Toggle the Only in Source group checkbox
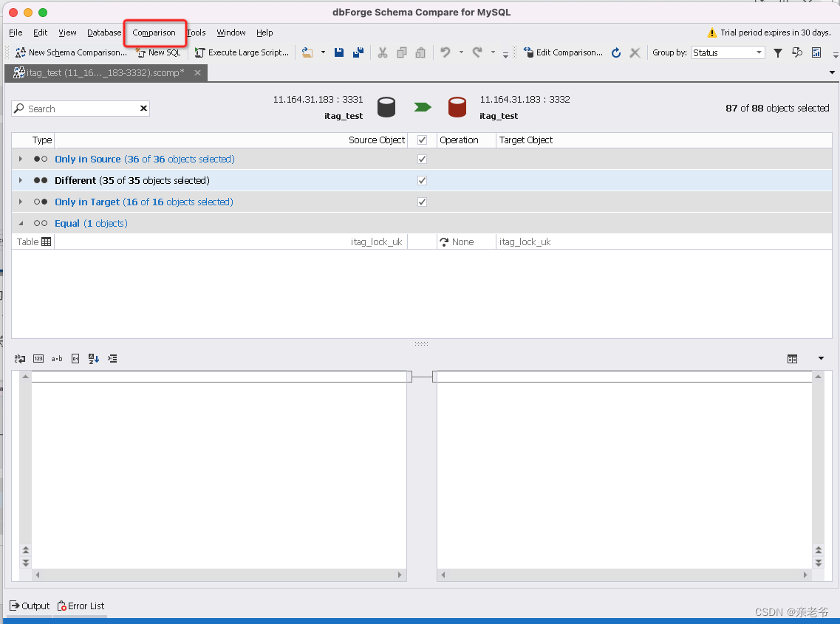The height and width of the screenshot is (624, 840). pos(422,159)
